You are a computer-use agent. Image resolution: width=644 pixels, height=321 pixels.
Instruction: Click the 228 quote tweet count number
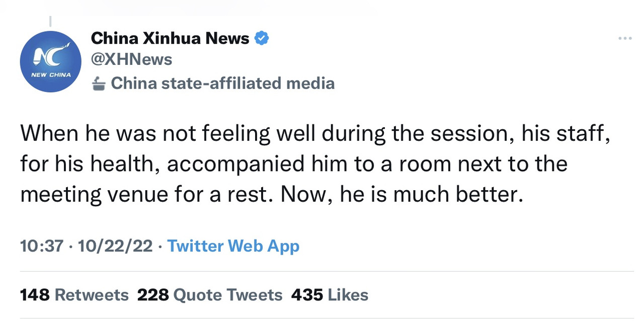(152, 295)
